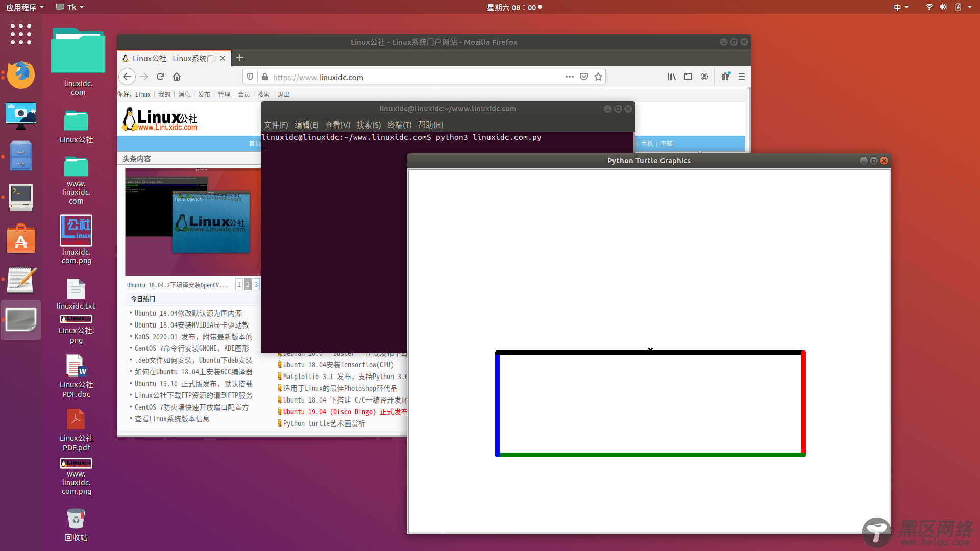Open linuxidc.com desktop folder
Screen dimensions: 980x551
point(78,61)
